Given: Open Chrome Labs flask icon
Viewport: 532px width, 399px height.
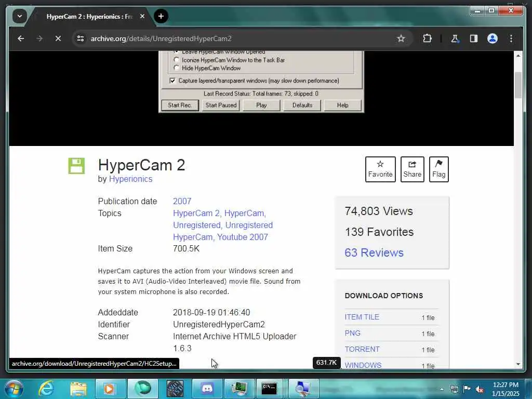Looking at the screenshot, I should pyautogui.click(x=455, y=38).
